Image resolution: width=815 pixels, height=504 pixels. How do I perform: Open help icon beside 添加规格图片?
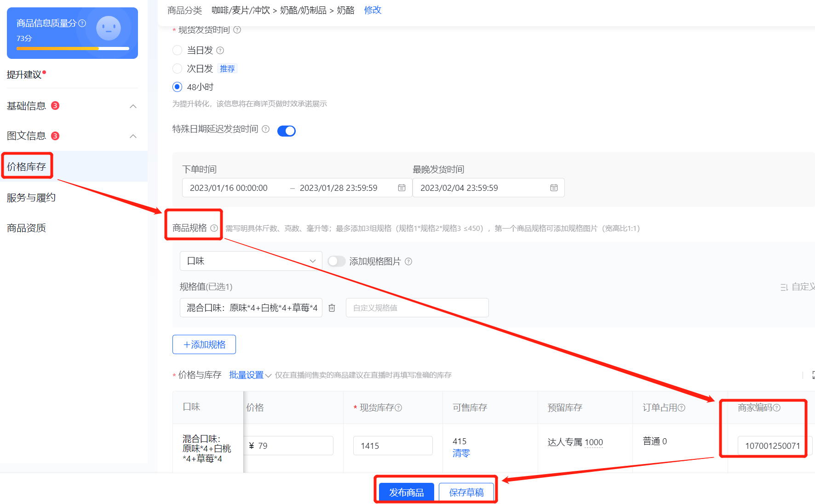408,262
